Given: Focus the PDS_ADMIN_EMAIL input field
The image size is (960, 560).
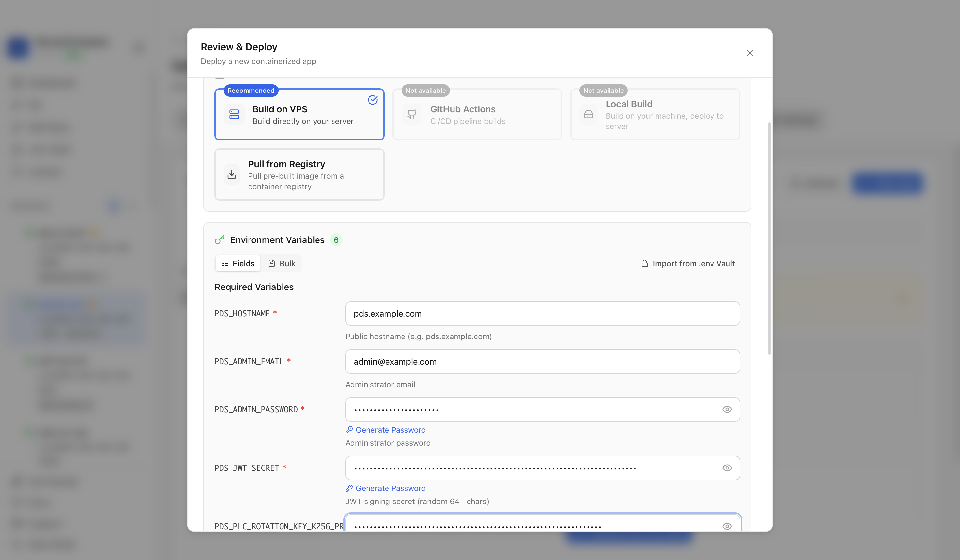Looking at the screenshot, I should [x=542, y=362].
